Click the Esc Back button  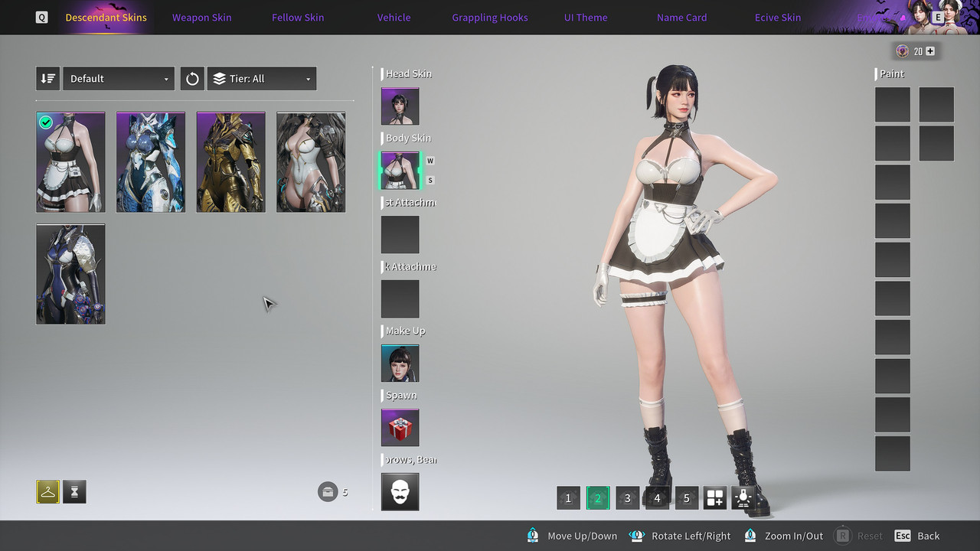[916, 536]
